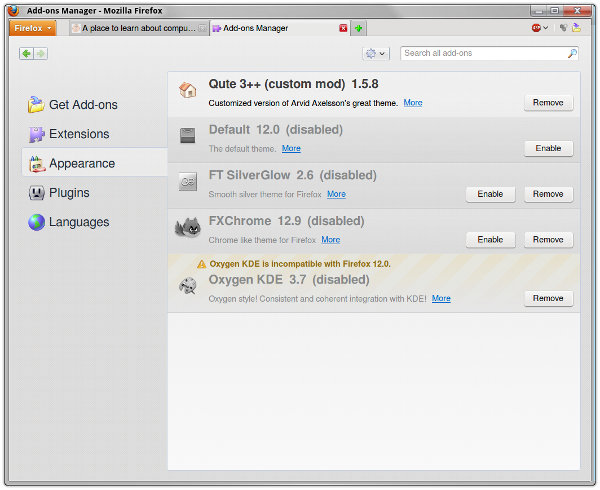Screen dimensions: 600x490
Task: Enable the FXChrome theme
Action: coord(490,240)
